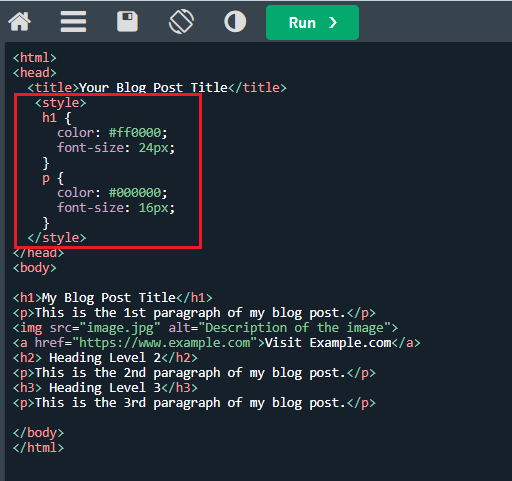Run the code with green button
Viewport: 512px width, 481px height.
pyautogui.click(x=312, y=23)
